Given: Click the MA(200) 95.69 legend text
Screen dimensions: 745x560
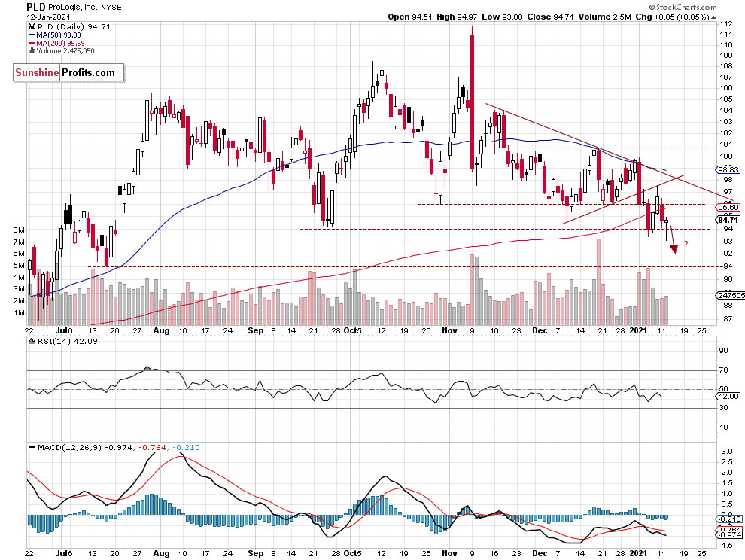Looking at the screenshot, I should pos(60,43).
